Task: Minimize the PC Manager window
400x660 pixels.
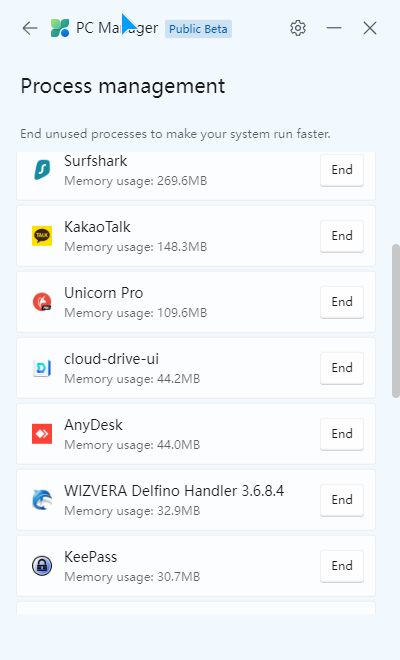Action: pos(334,28)
